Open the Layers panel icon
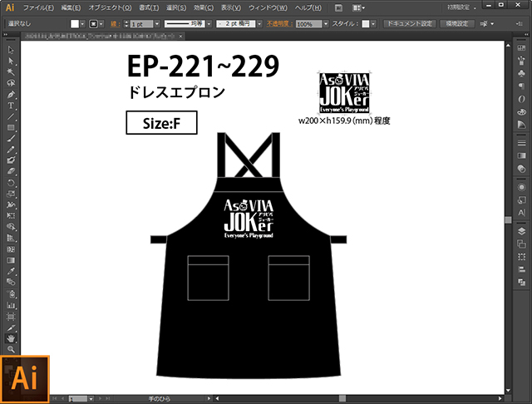 point(521,231)
